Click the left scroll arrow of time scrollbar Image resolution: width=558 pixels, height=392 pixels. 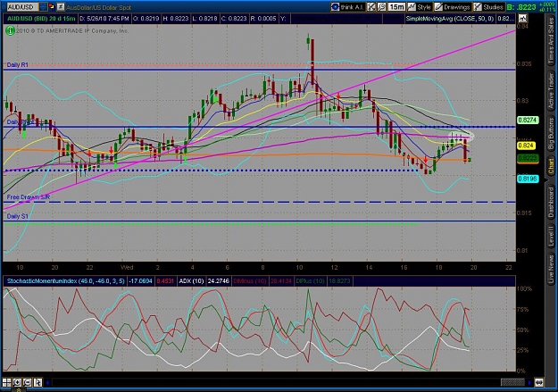tap(47, 383)
